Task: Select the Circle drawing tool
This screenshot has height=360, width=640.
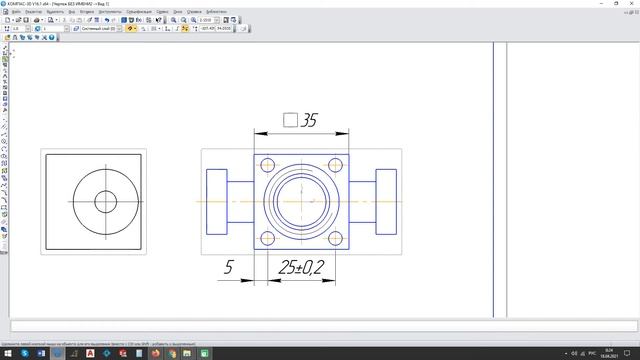Action: point(4,141)
